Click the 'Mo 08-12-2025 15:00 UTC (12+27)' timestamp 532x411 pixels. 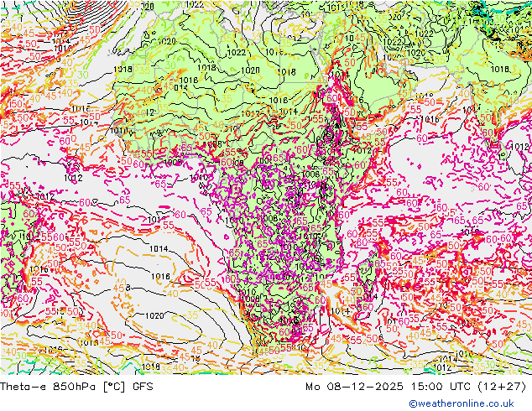(416, 387)
